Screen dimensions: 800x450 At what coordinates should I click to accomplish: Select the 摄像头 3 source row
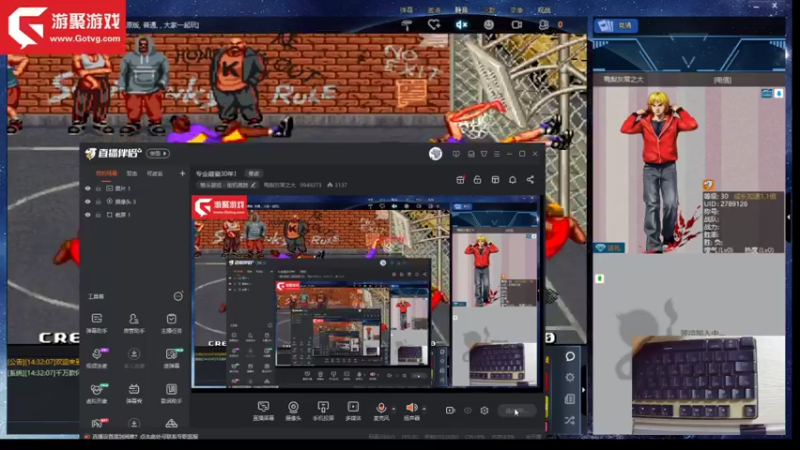click(x=135, y=202)
